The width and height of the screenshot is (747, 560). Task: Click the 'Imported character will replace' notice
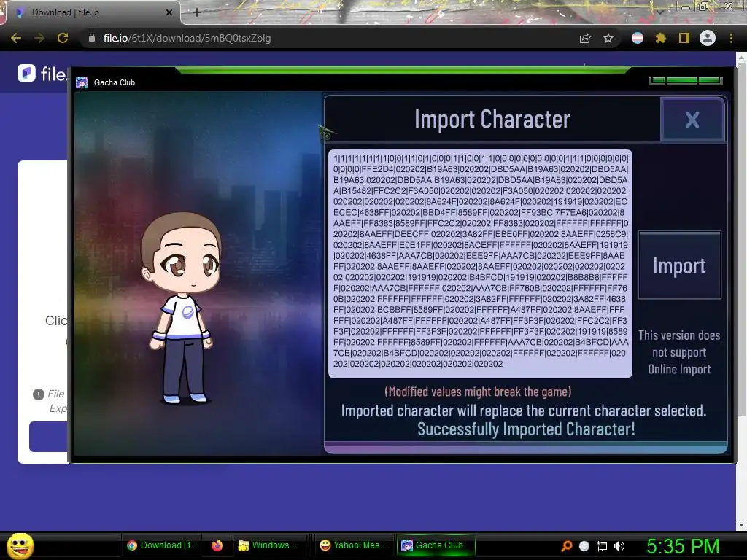pyautogui.click(x=524, y=411)
